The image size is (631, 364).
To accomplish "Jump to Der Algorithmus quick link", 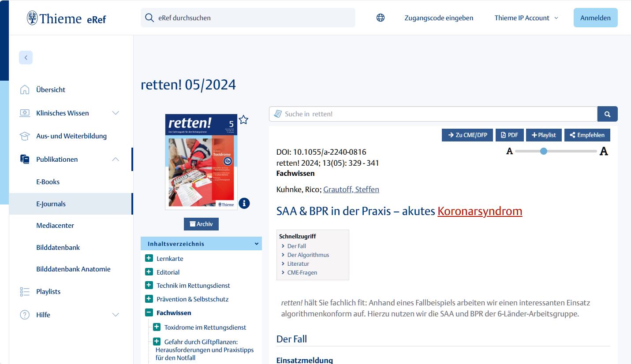I will click(308, 255).
